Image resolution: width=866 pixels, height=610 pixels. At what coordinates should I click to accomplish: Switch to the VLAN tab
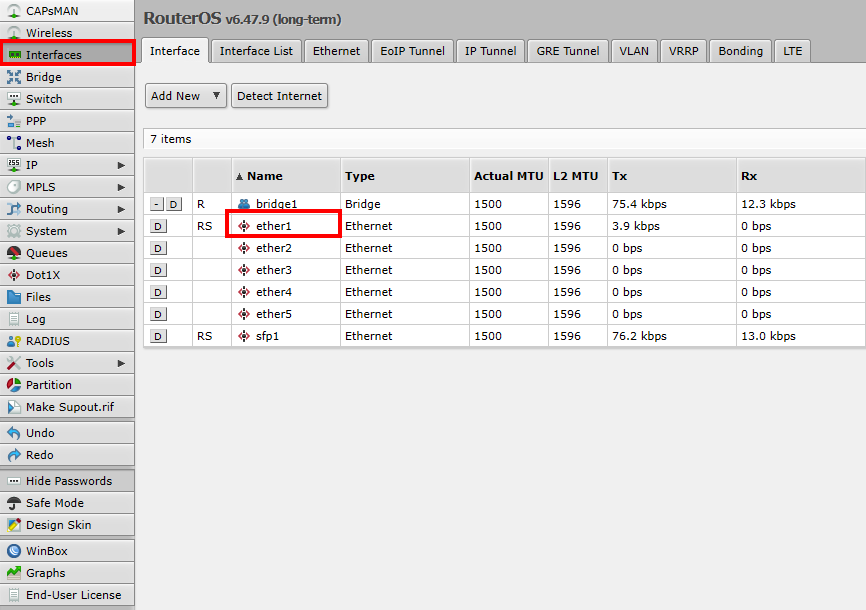633,51
